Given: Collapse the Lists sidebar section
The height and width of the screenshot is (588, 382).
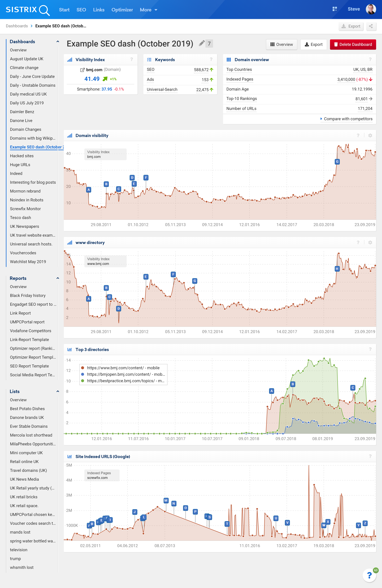Looking at the screenshot, I should click(x=58, y=391).
